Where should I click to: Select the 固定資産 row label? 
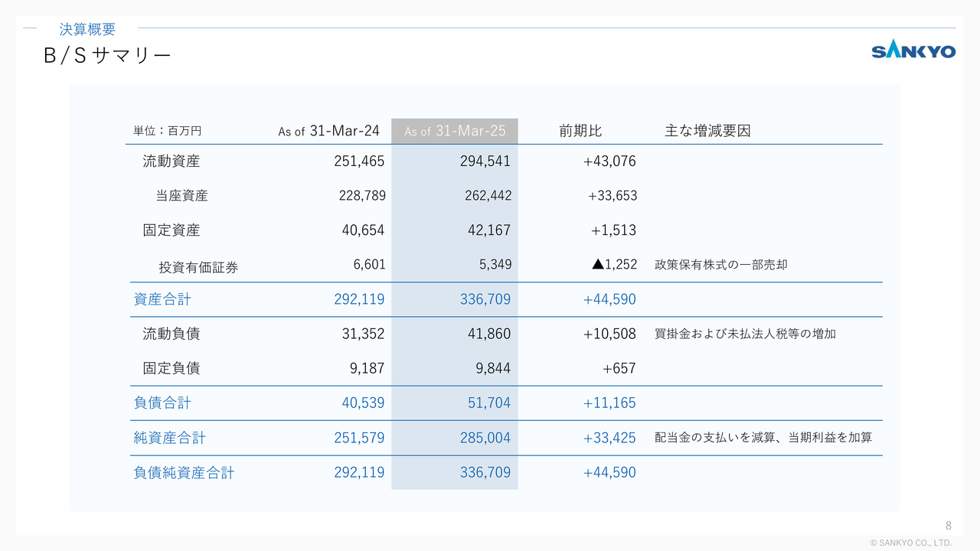tap(171, 230)
